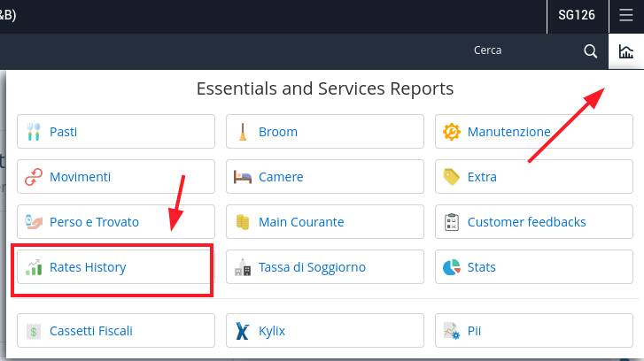Open the Pii report
644x361 pixels.
tap(534, 331)
